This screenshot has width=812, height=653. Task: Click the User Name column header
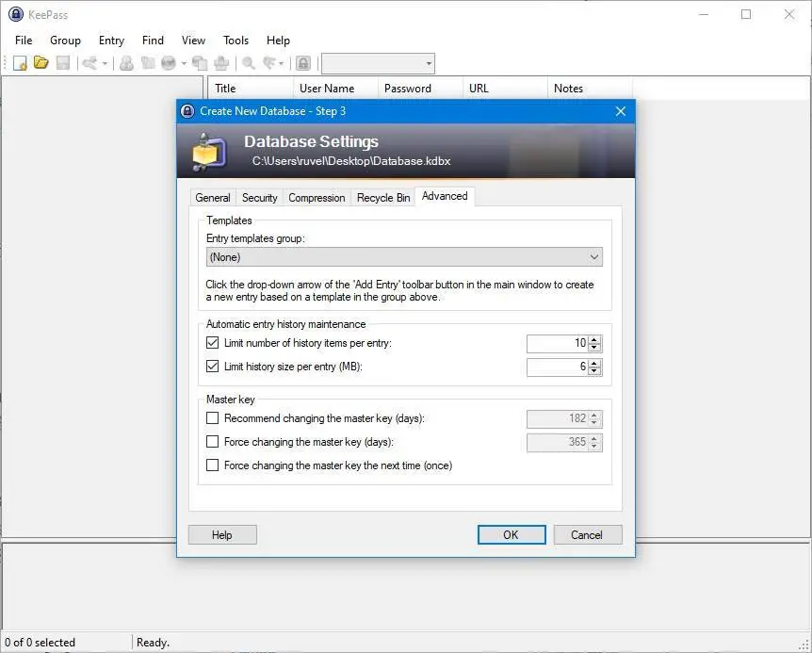335,89
